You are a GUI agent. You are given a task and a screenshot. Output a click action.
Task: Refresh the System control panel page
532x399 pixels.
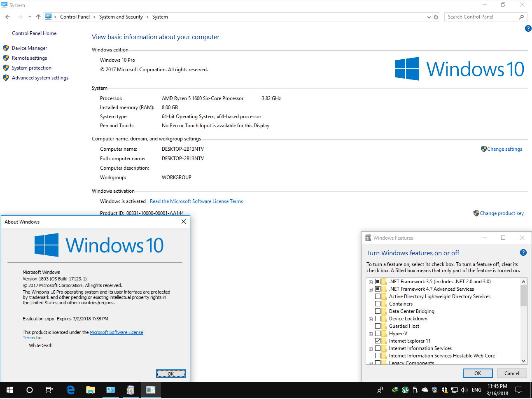click(x=436, y=17)
